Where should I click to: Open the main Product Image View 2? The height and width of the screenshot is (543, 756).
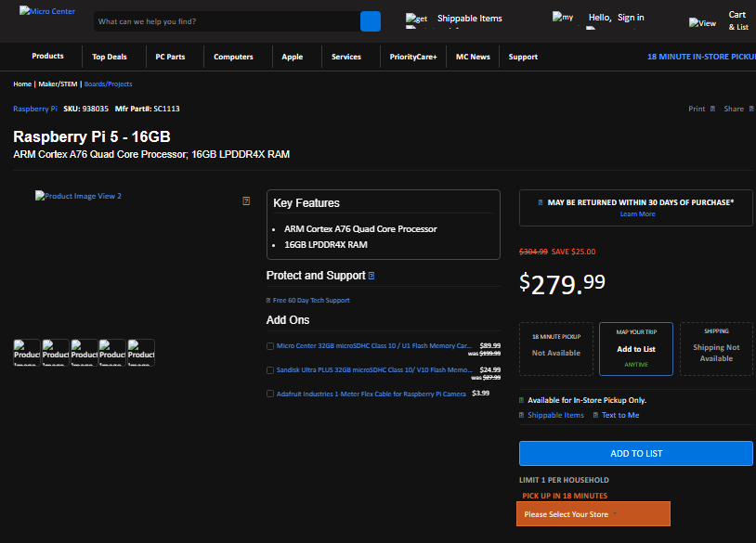point(78,196)
